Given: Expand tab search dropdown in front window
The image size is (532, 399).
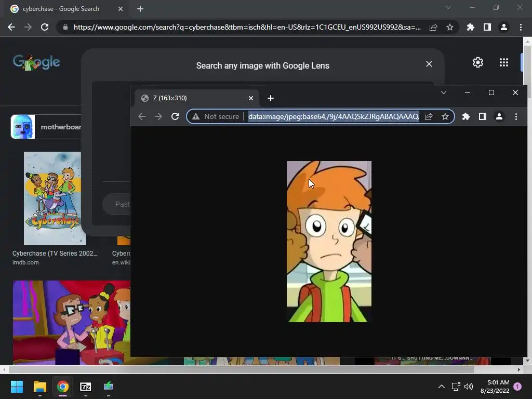Looking at the screenshot, I should point(444,92).
